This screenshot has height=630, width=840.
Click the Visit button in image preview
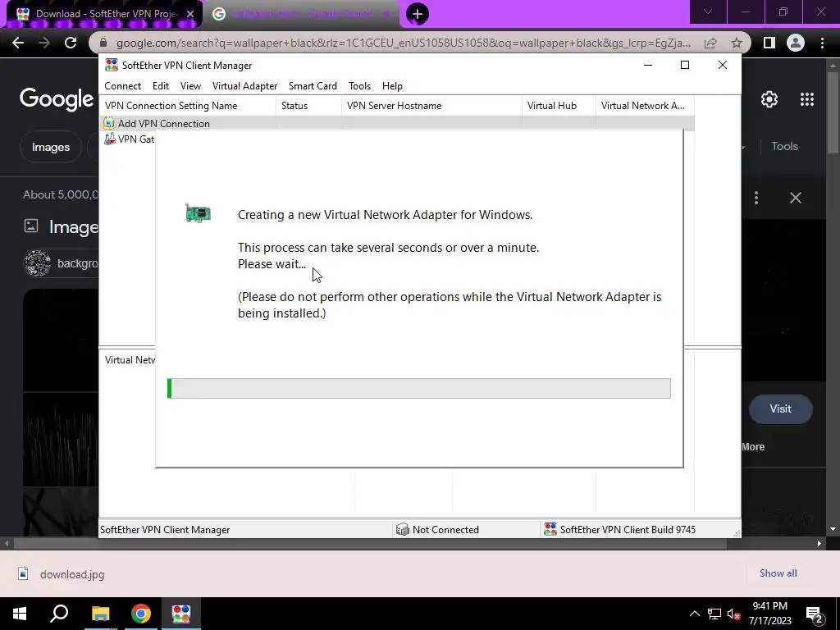781,409
